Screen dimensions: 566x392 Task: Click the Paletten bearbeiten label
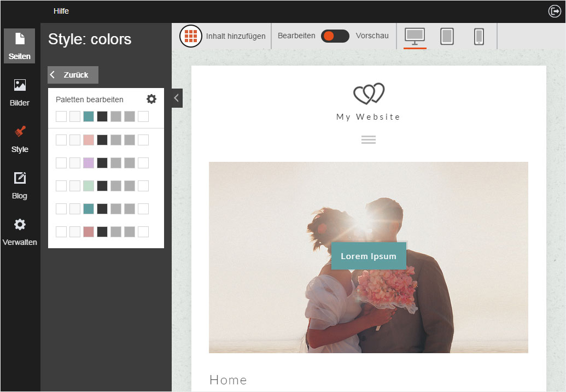point(90,100)
